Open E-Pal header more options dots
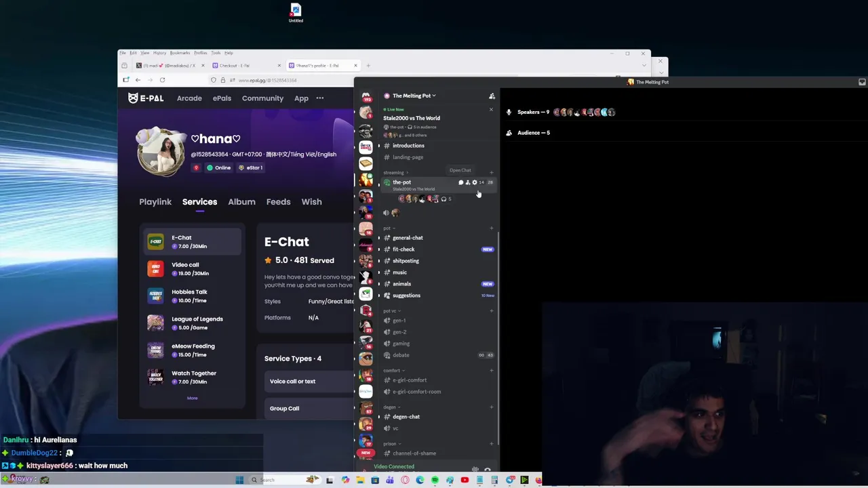 click(x=320, y=98)
